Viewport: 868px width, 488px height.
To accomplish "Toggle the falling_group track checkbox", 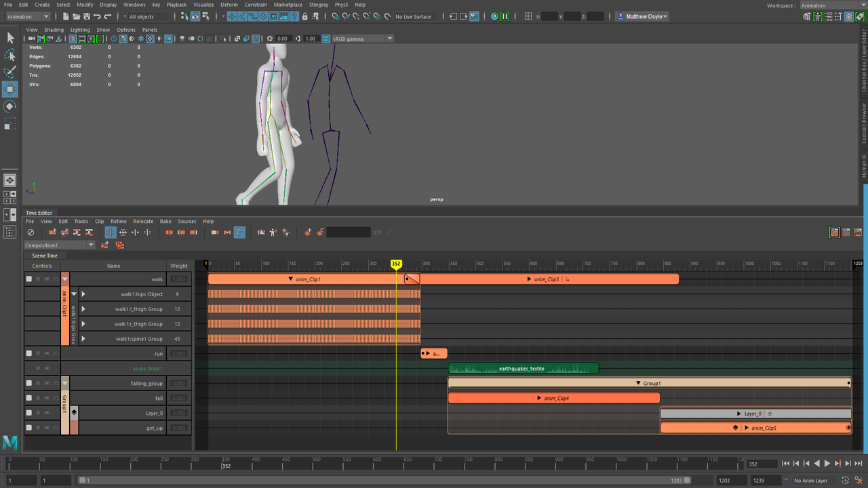I will tap(29, 384).
